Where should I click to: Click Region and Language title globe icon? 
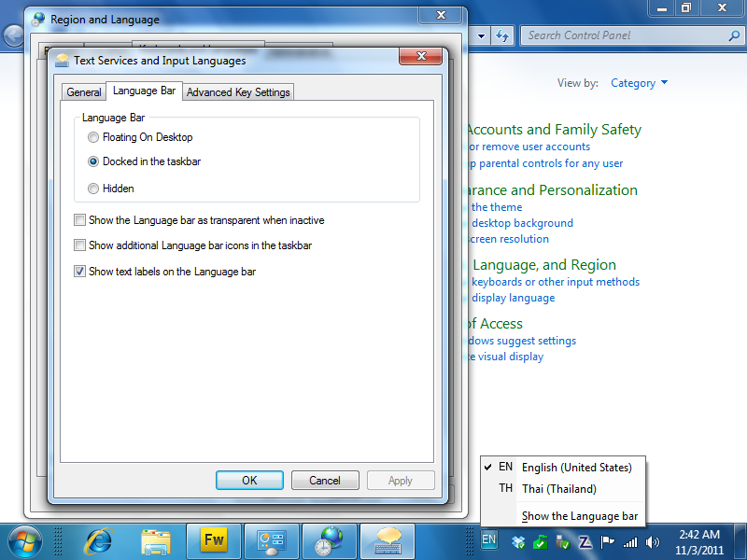click(38, 20)
